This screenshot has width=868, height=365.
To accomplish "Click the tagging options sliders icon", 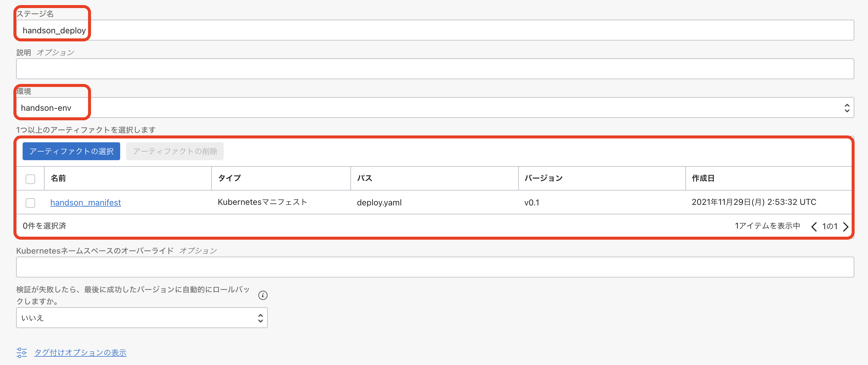I will pyautogui.click(x=21, y=352).
